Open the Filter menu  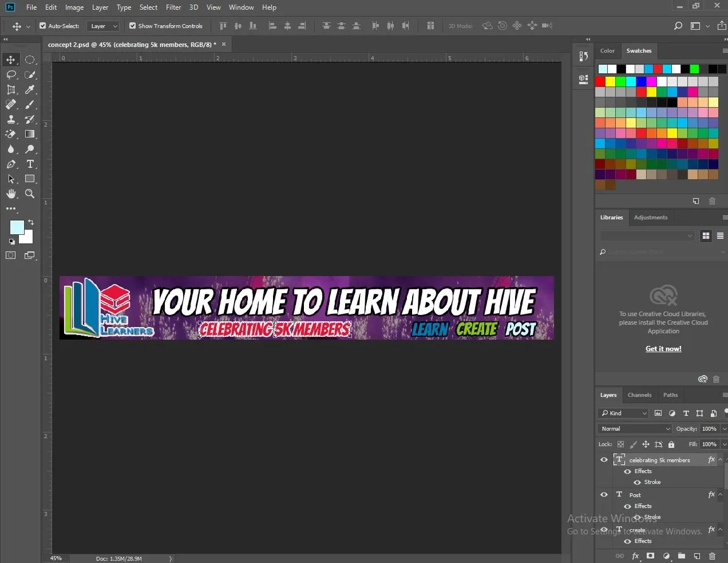[x=173, y=7]
